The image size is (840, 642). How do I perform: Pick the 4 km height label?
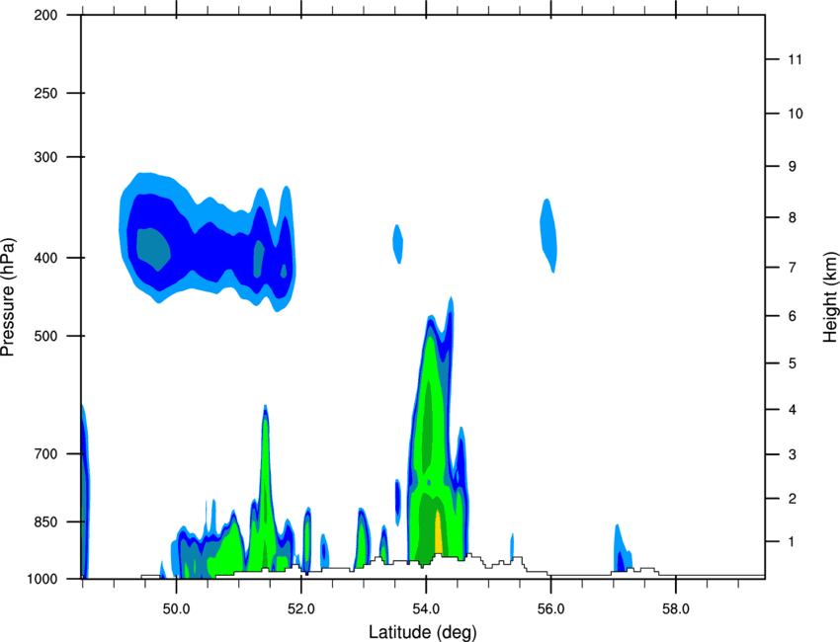pos(793,410)
